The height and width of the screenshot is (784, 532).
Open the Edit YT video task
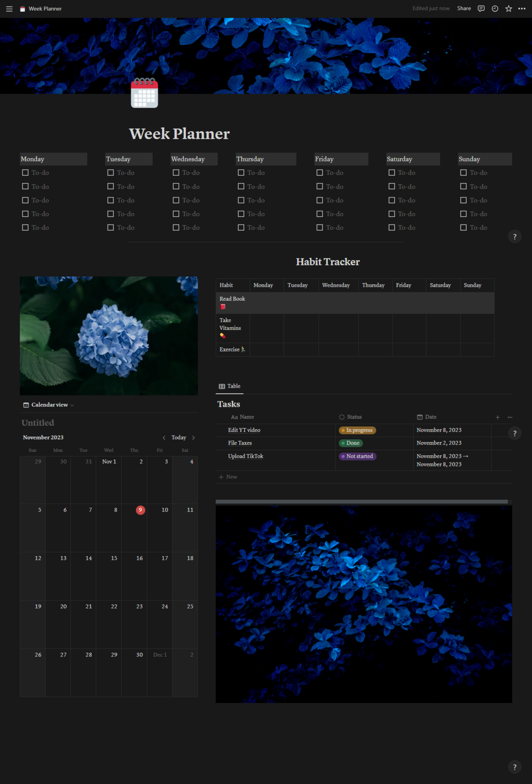pos(244,430)
